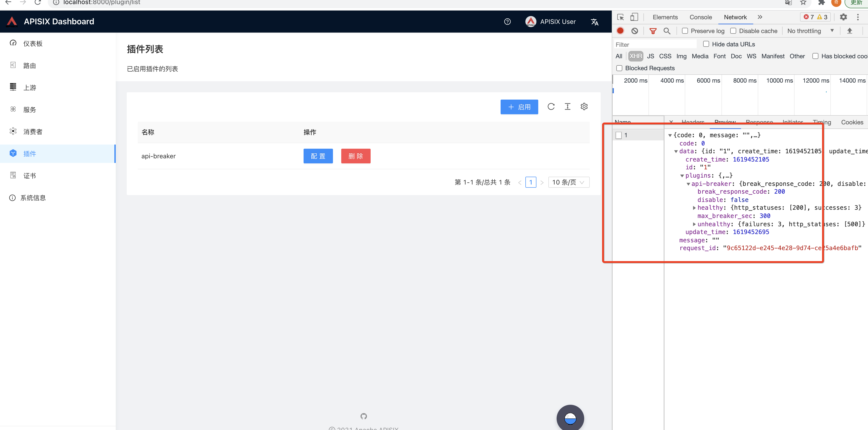
Task: Tick the Hide data URLs checkbox
Action: click(x=706, y=44)
